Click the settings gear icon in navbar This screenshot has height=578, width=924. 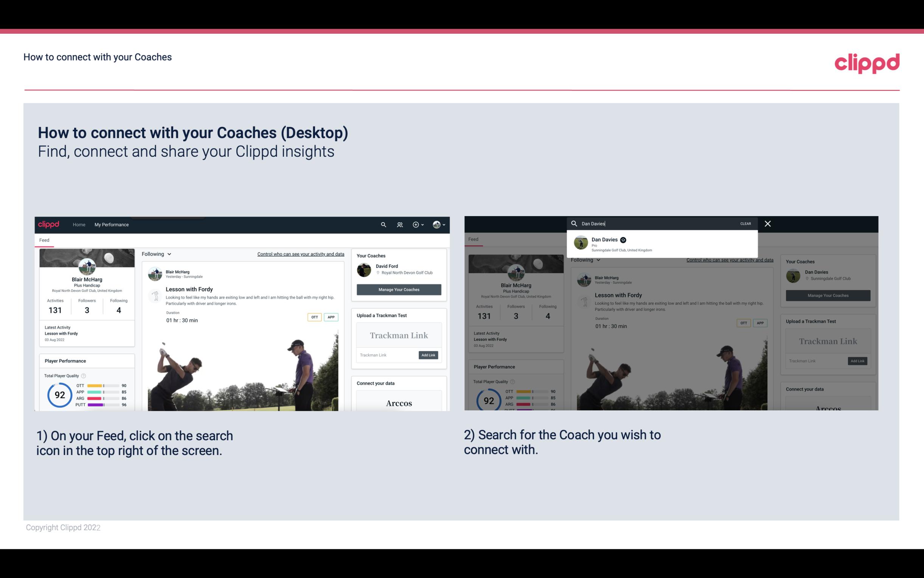pyautogui.click(x=416, y=224)
